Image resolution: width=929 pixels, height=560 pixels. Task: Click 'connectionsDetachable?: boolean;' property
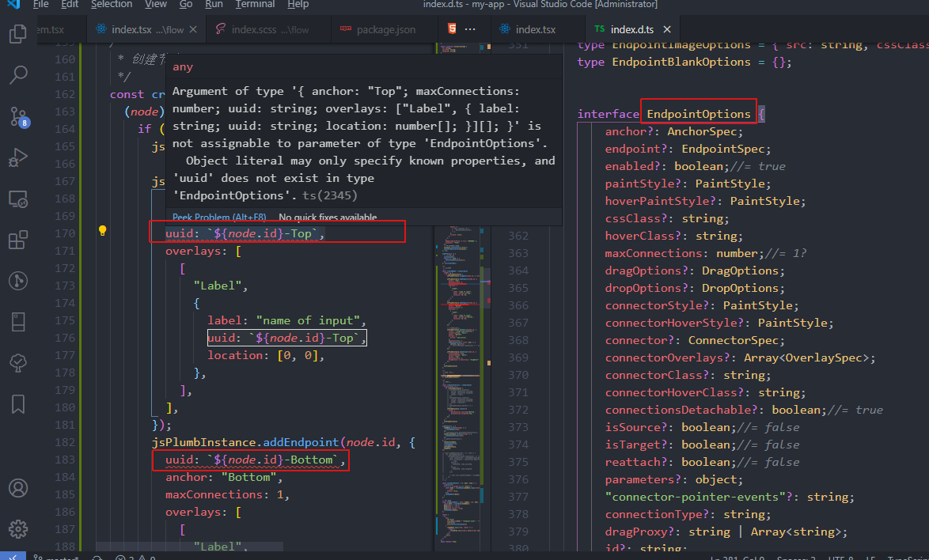pyautogui.click(x=715, y=410)
